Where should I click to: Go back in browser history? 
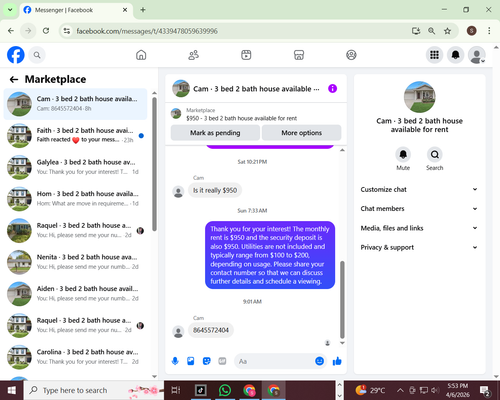click(11, 31)
